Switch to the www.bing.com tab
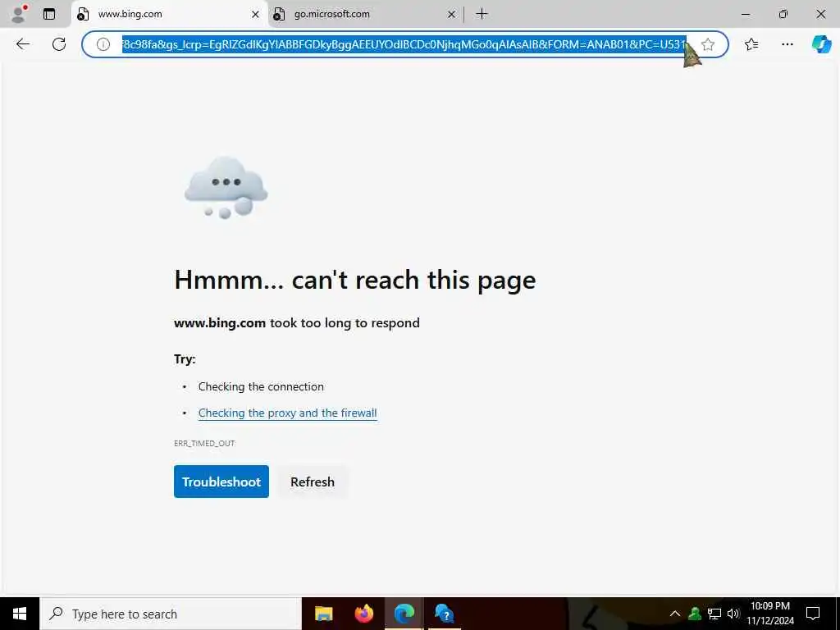Viewport: 840px width, 630px height. [x=169, y=14]
